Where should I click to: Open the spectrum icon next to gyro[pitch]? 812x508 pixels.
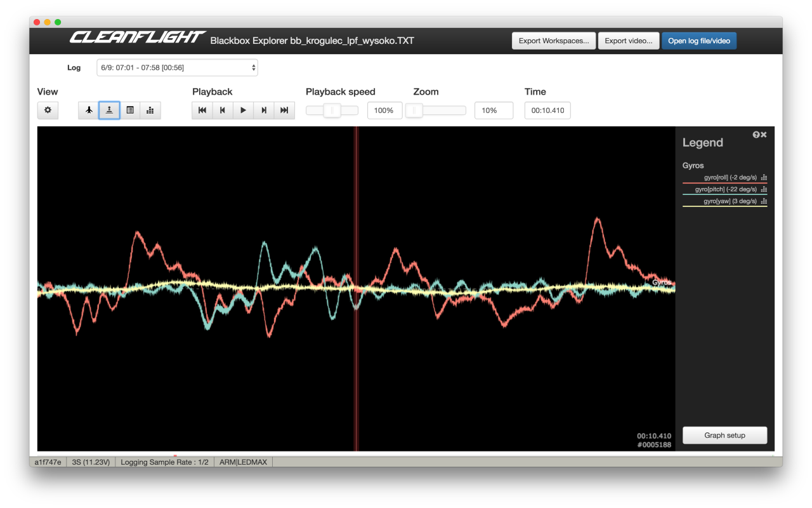765,189
